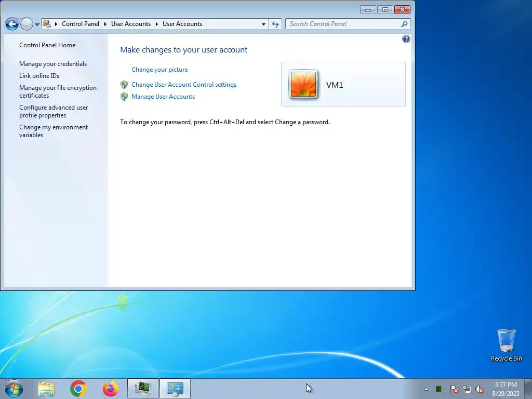Click shield icon beside Manage User Accounts

124,97
